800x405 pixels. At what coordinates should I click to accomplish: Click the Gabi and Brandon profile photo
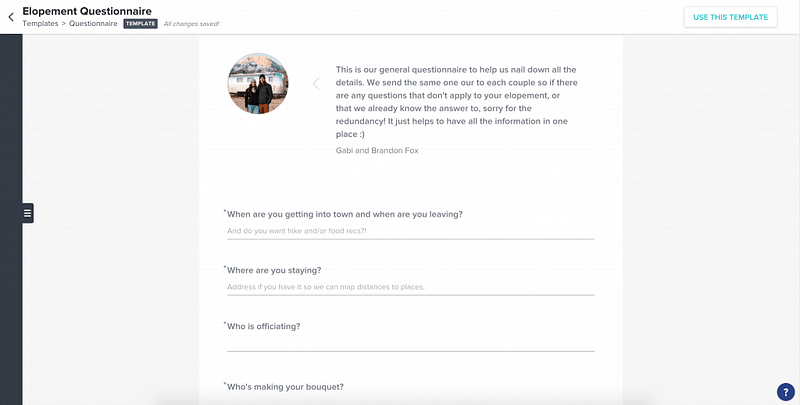point(258,84)
